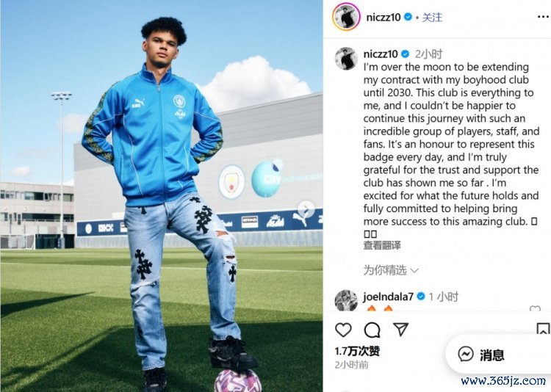This screenshot has width=551, height=392.
Task: View 1.7万次赞 likes list
Action: (357, 351)
